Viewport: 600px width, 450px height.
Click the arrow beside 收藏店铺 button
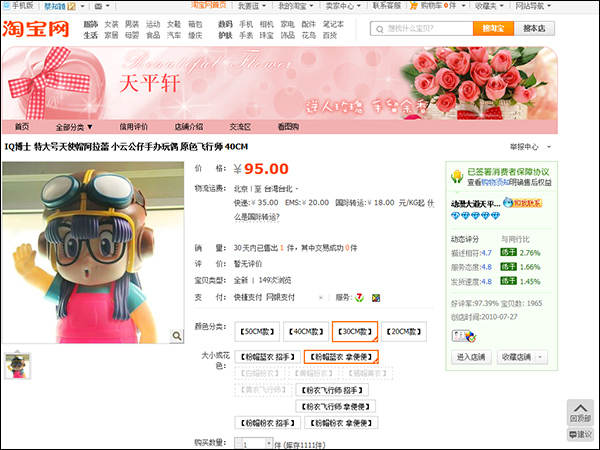coord(540,357)
